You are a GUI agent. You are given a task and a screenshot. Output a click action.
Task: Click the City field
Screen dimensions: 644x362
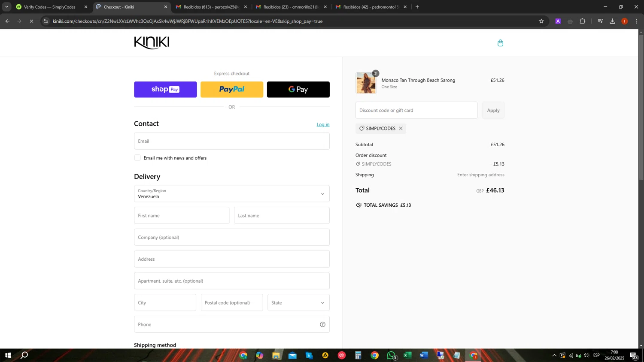[165, 303]
